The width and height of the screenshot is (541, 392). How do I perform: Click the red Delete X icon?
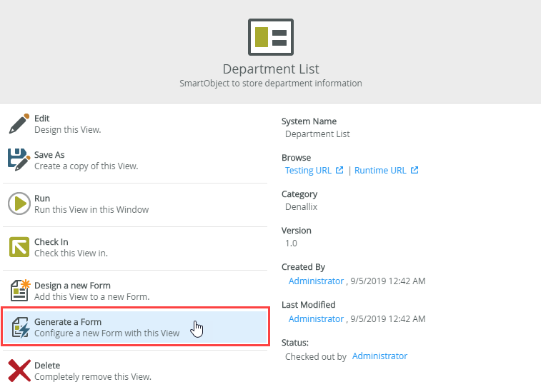(x=19, y=371)
